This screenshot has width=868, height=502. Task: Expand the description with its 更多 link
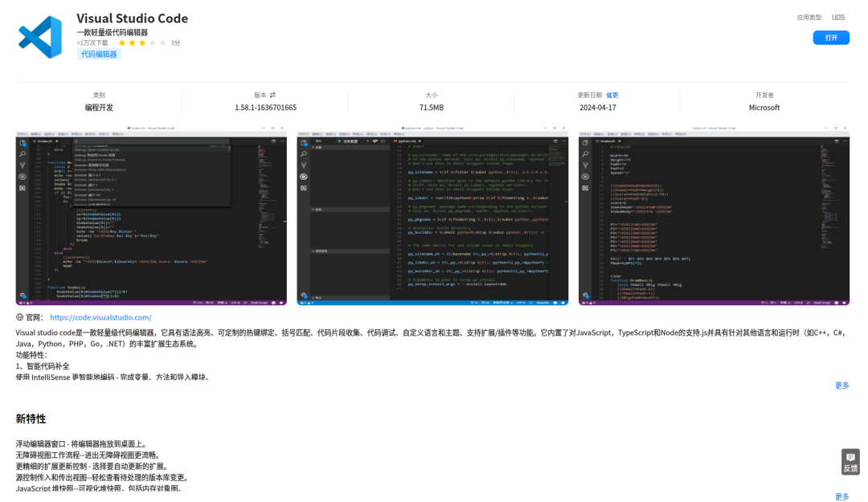coord(841,386)
